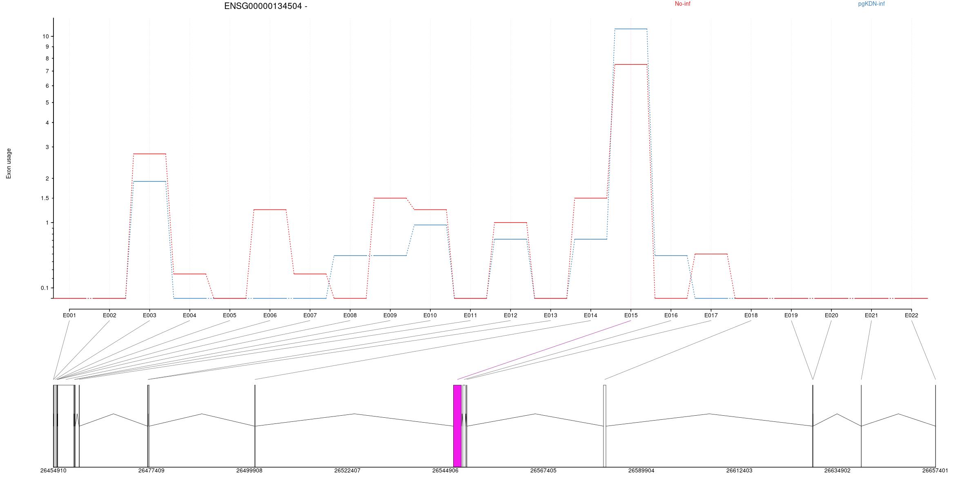This screenshot has height=490, width=980.
Task: Click the blue peak line above E015
Action: pos(630,29)
